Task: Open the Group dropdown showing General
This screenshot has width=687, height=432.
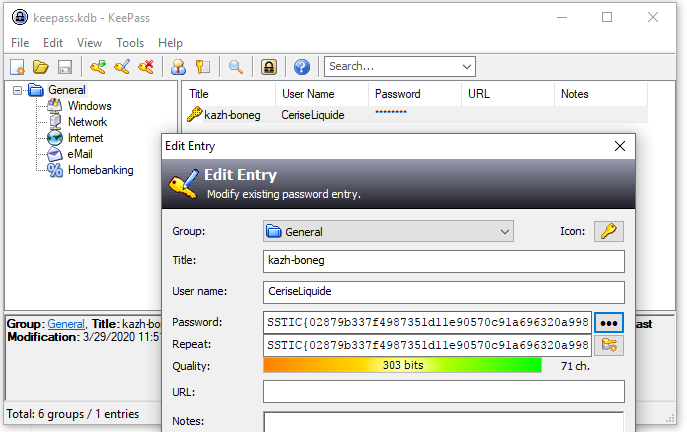Action: [388, 231]
